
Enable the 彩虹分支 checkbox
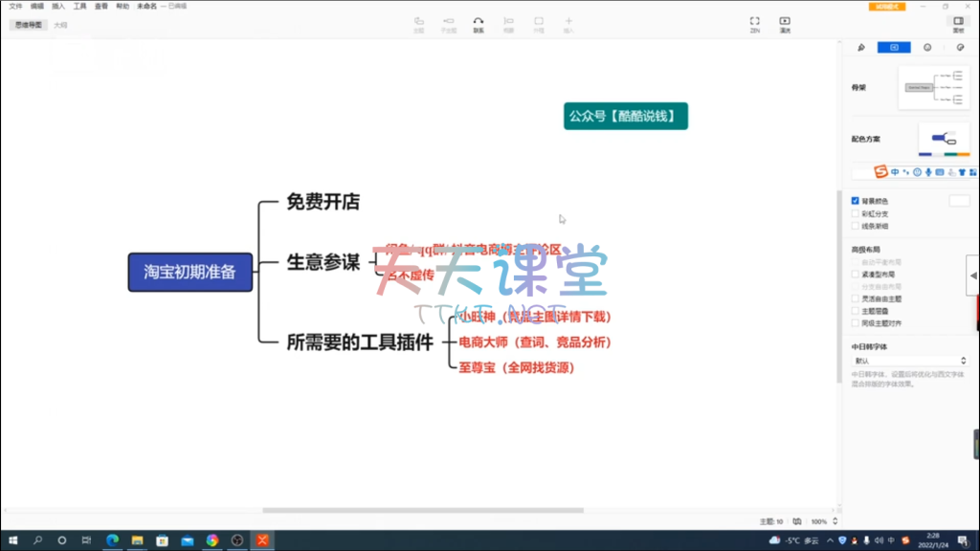(856, 213)
